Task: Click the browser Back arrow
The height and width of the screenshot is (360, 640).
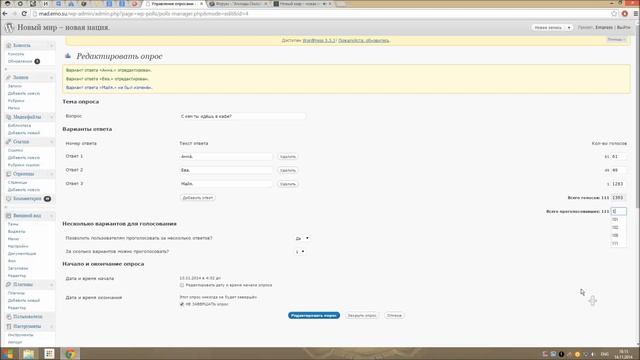Action: (5, 13)
